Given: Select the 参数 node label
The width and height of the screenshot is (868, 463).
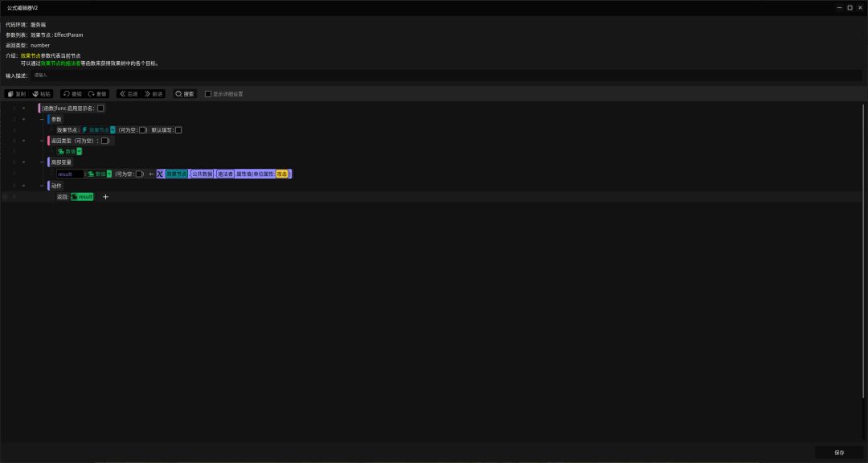Looking at the screenshot, I should (x=56, y=119).
